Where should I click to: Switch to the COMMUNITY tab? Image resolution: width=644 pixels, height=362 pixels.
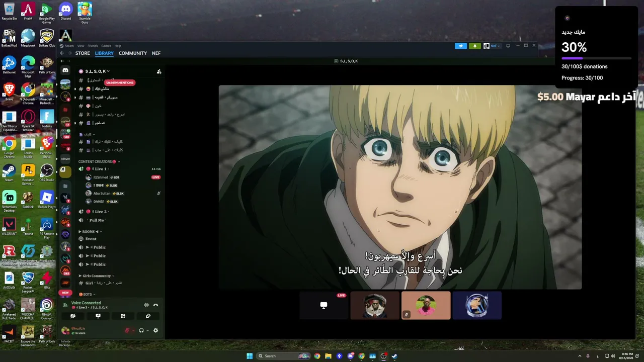coord(133,53)
